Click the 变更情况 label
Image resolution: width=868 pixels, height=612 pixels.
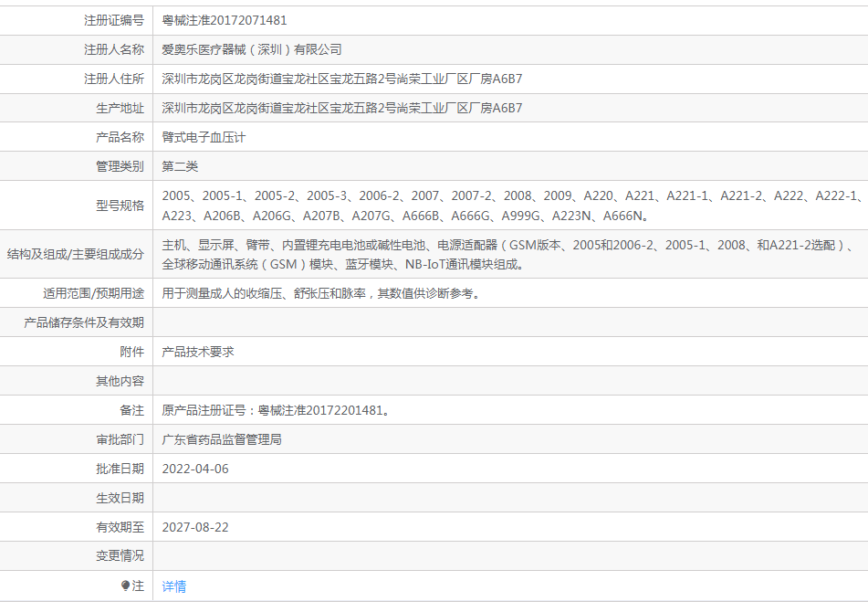(x=120, y=555)
